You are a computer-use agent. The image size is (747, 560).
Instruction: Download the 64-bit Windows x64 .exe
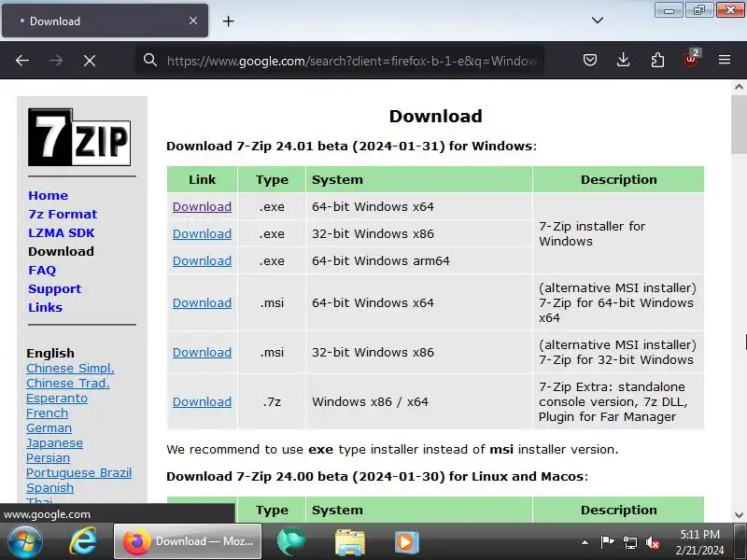click(202, 206)
